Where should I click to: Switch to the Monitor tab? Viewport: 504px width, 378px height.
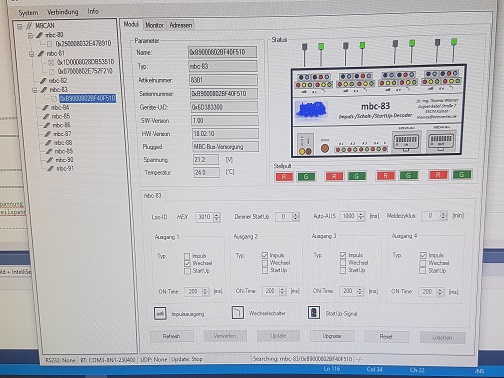click(x=154, y=25)
